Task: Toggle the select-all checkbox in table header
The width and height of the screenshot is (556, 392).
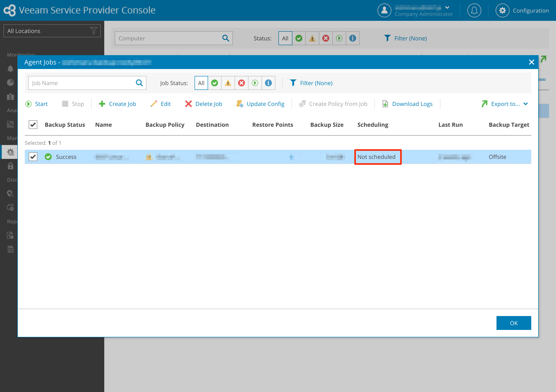Action: coord(33,125)
